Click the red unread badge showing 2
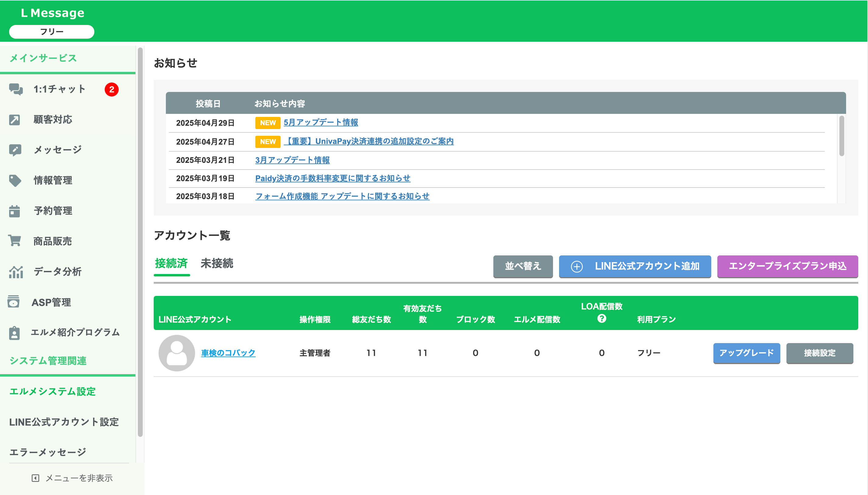Image resolution: width=868 pixels, height=495 pixels. [111, 90]
